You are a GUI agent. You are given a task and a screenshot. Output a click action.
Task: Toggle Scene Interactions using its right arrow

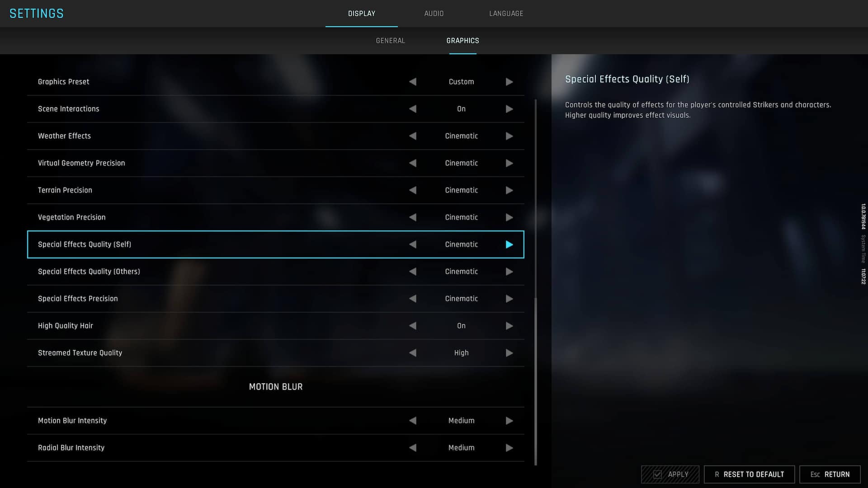[x=509, y=109]
